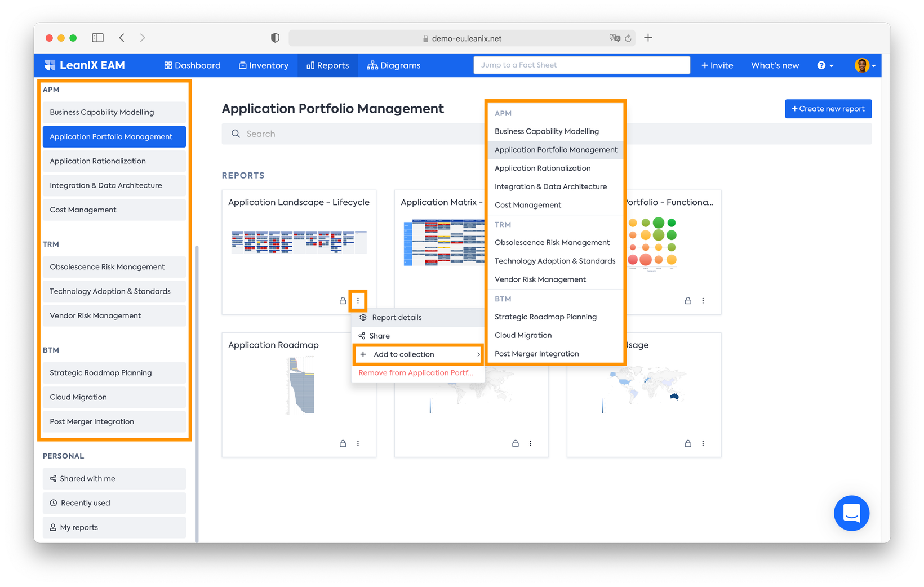The width and height of the screenshot is (924, 587).
Task: Open Integration & Data Architecture in sidebar
Action: point(114,185)
